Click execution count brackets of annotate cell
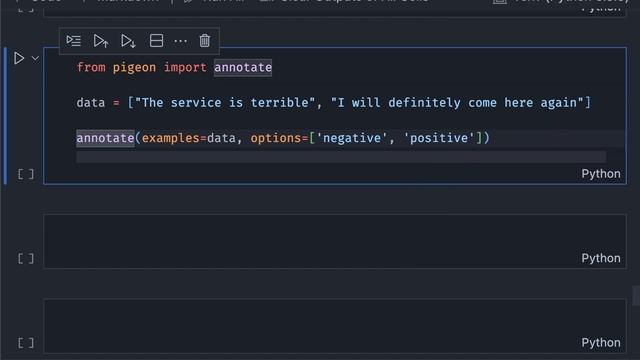 [26, 174]
